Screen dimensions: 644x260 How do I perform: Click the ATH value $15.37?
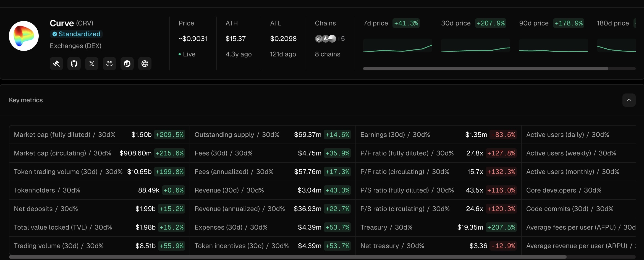click(x=236, y=39)
